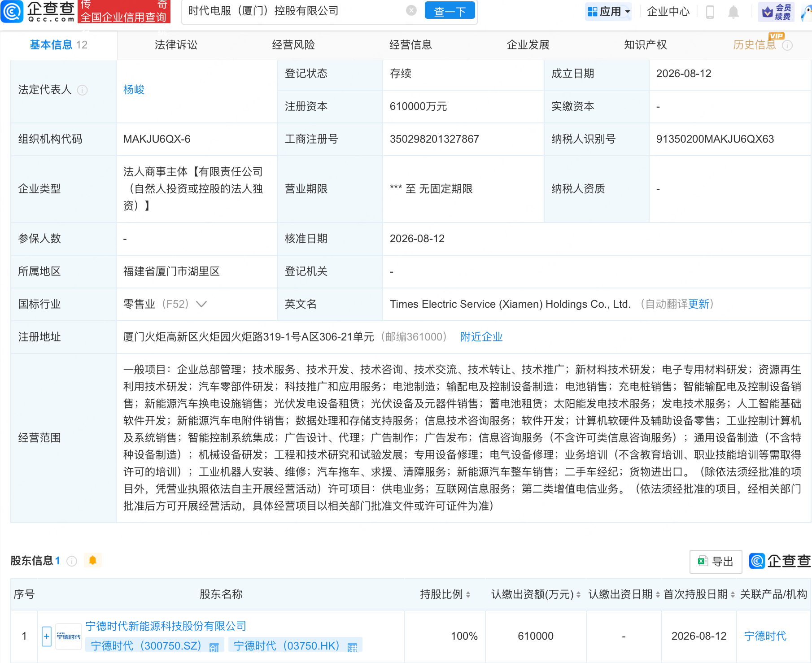Click the 导出 export button

point(716,561)
